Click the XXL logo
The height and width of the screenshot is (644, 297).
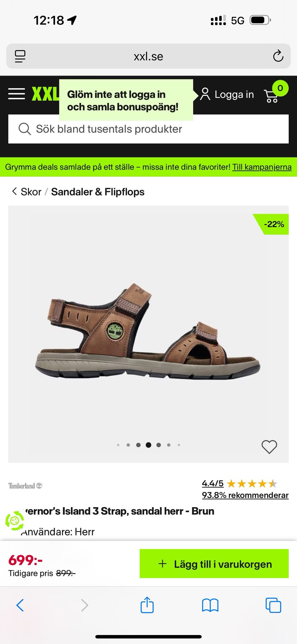(45, 94)
